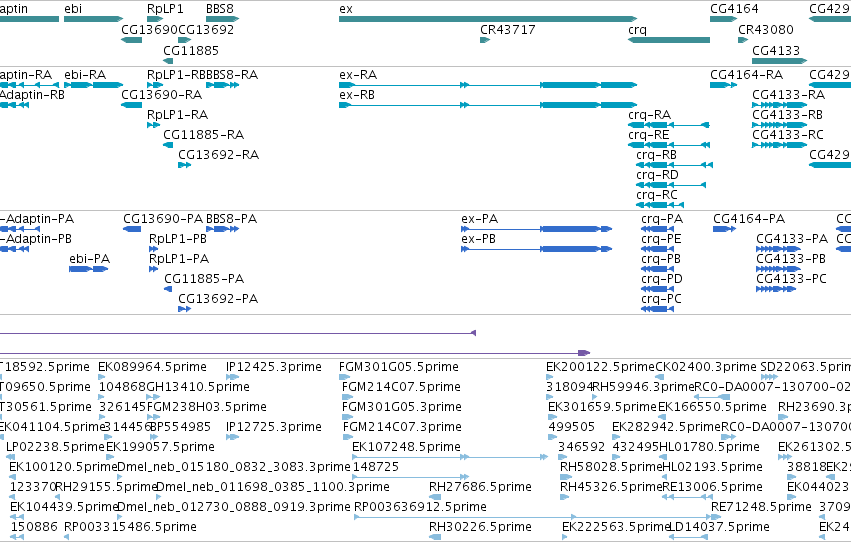
Task: Select the CG4164-RA transcript label
Action: tap(746, 74)
